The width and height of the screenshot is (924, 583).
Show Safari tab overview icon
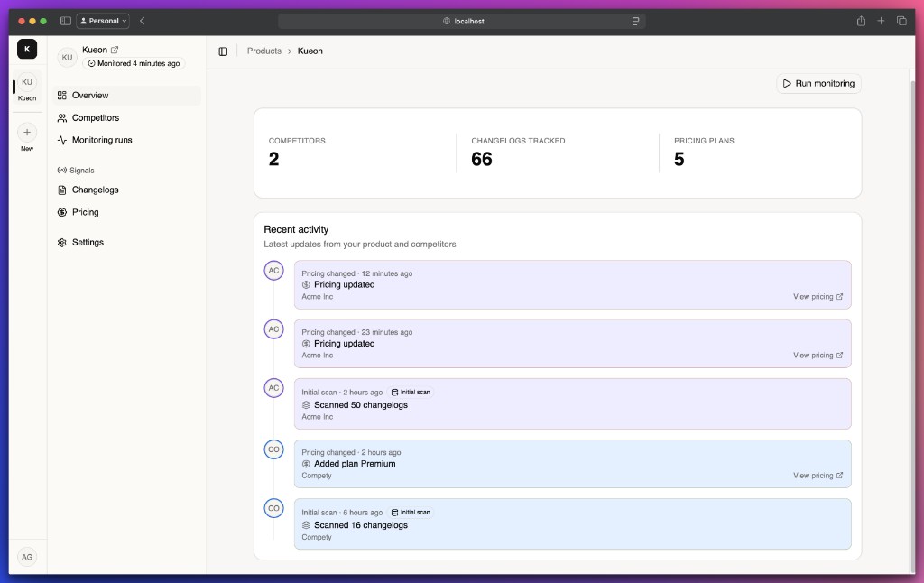pos(901,21)
